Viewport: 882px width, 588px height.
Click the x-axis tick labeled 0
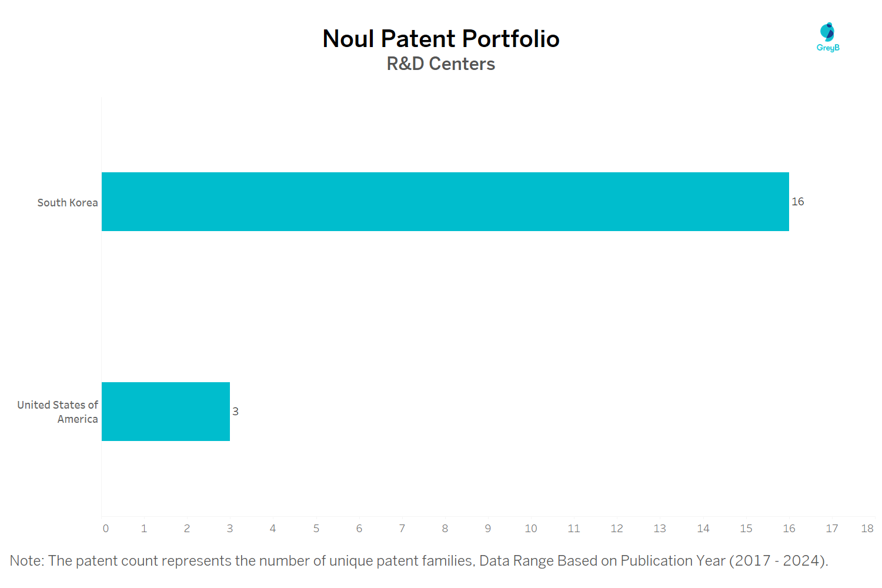click(x=106, y=529)
